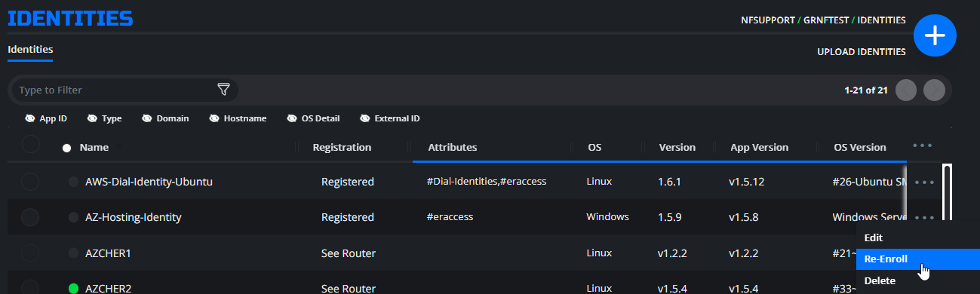980x294 pixels.
Task: Toggle OS Detail column visibility
Action: click(x=313, y=118)
